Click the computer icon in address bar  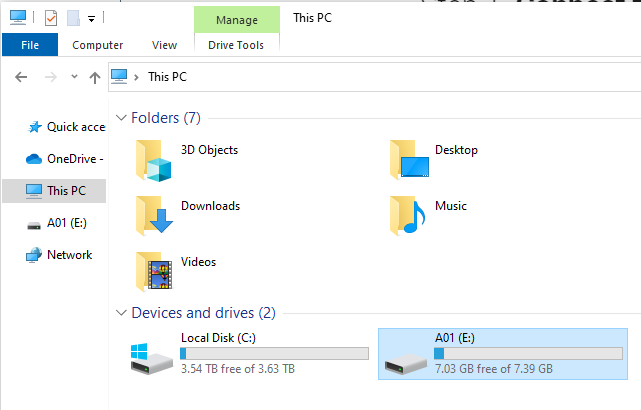pos(119,76)
